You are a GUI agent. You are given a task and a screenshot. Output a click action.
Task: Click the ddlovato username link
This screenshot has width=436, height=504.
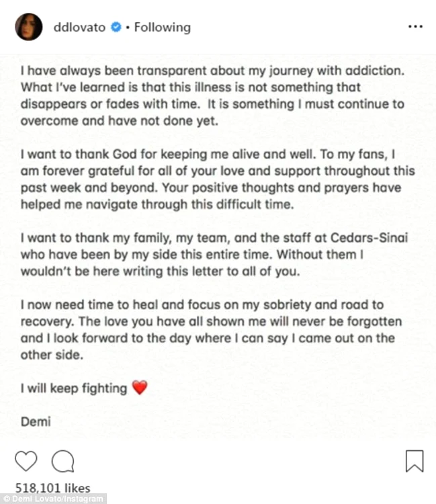pos(79,28)
